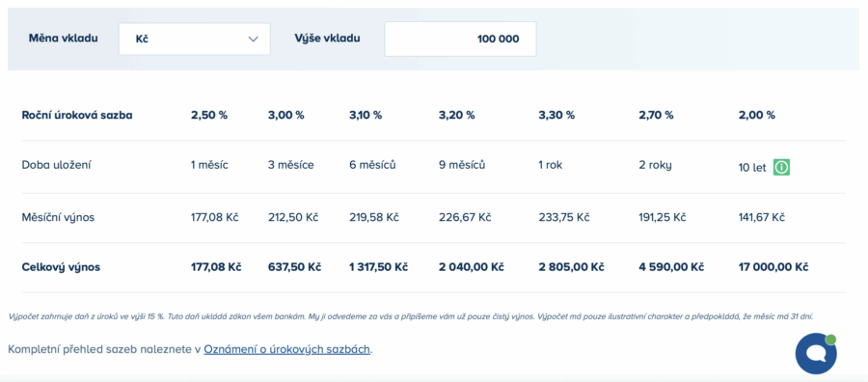
Task: Click the 3,30 % interest rate
Action: (x=556, y=116)
